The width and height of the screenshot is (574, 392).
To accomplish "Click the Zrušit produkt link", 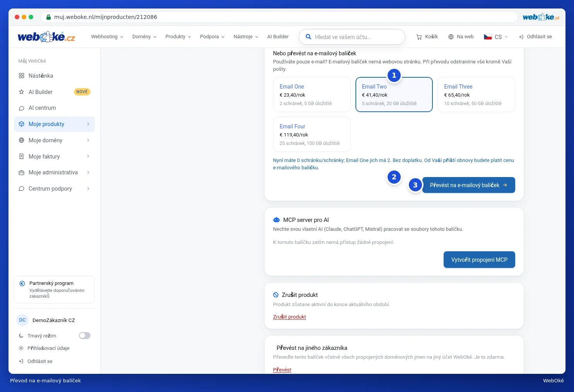I will pos(289,317).
